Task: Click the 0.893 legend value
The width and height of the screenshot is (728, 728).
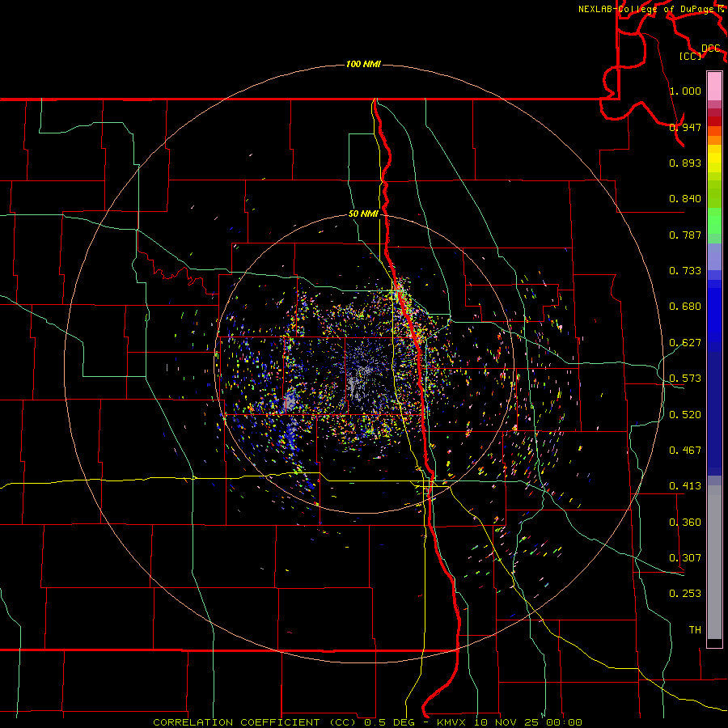Action: [685, 163]
